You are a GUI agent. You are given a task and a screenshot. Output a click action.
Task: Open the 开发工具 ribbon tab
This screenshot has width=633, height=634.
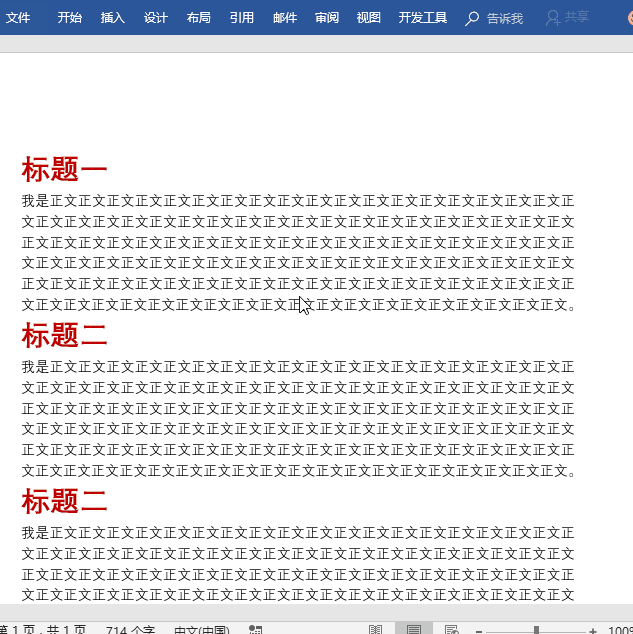[423, 18]
